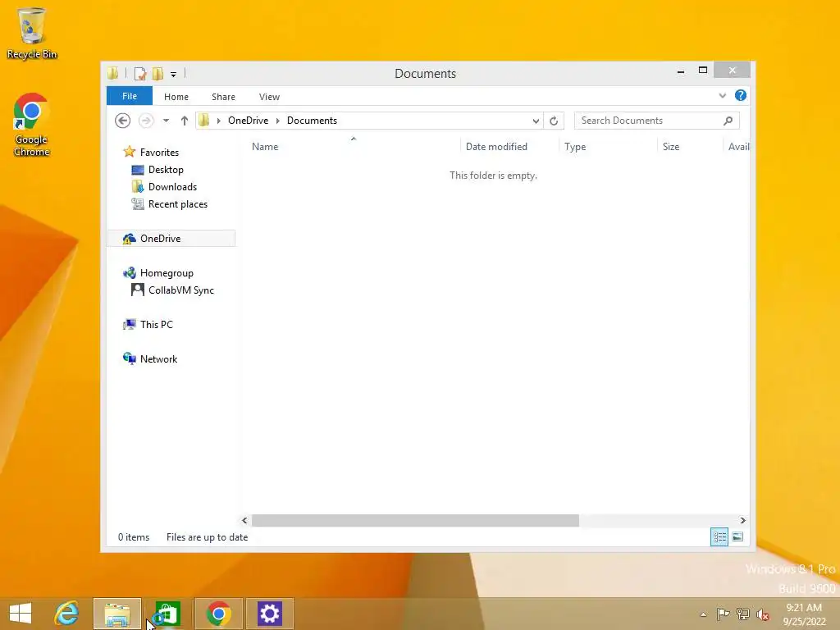Screen dimensions: 840x630
Task: Sort by the Date modified column
Action: click(x=496, y=146)
